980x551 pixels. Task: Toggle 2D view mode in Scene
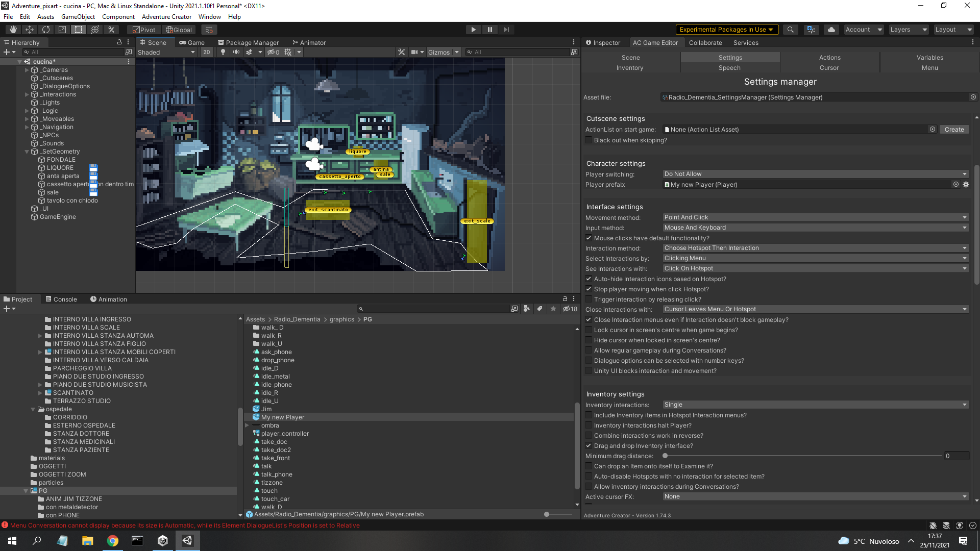pyautogui.click(x=206, y=52)
